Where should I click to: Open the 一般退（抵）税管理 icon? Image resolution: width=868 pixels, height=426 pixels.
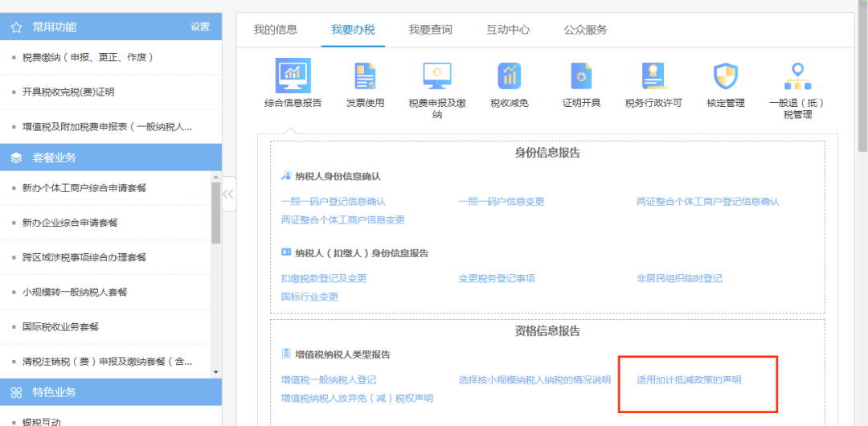pos(797,76)
